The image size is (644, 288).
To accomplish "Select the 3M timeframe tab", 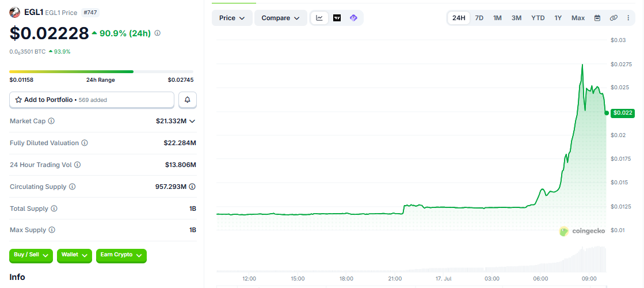I will pyautogui.click(x=516, y=18).
